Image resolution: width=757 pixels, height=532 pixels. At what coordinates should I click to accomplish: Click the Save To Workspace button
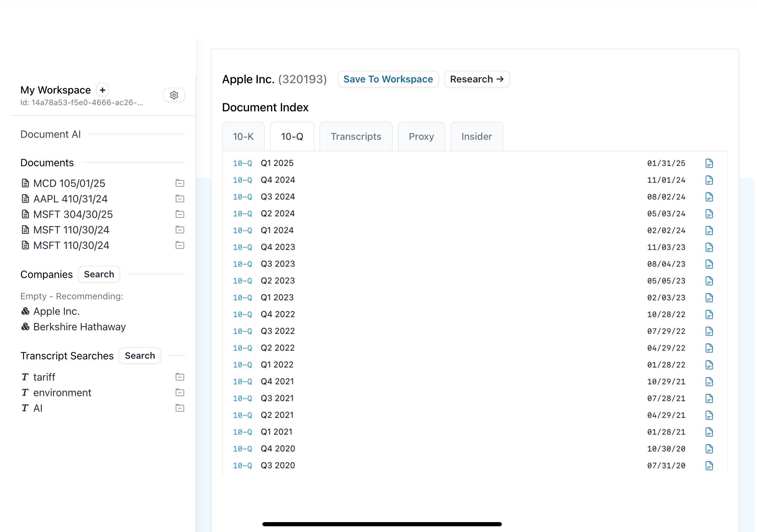[x=388, y=79]
